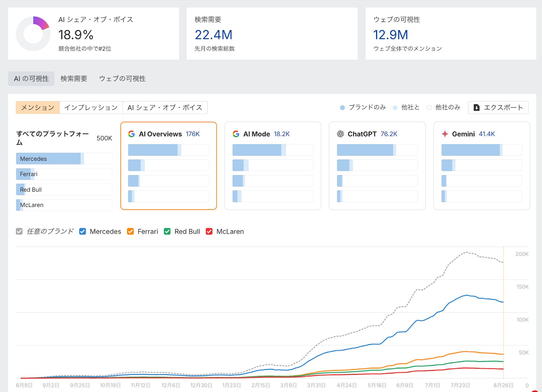
Task: Toggle the Ferrari checkbox off
Action: coord(130,232)
